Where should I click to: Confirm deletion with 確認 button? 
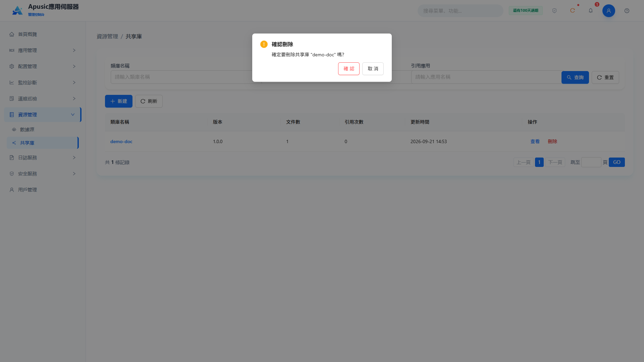(x=349, y=69)
